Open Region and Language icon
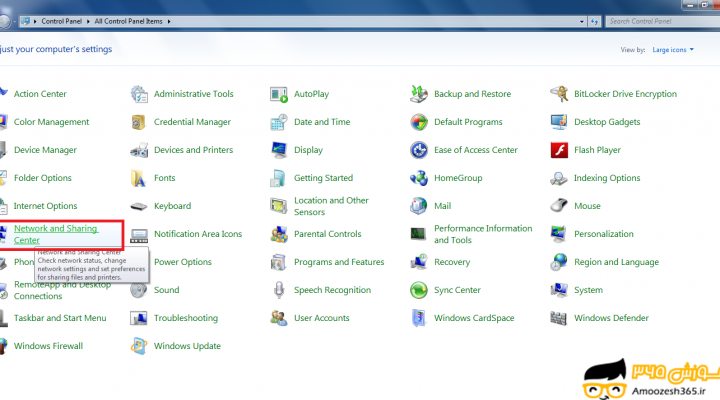 click(x=559, y=262)
